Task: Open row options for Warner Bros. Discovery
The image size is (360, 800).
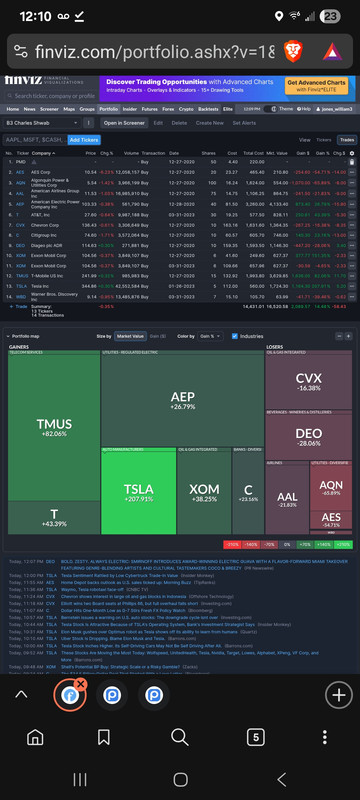Action: [x=351, y=296]
